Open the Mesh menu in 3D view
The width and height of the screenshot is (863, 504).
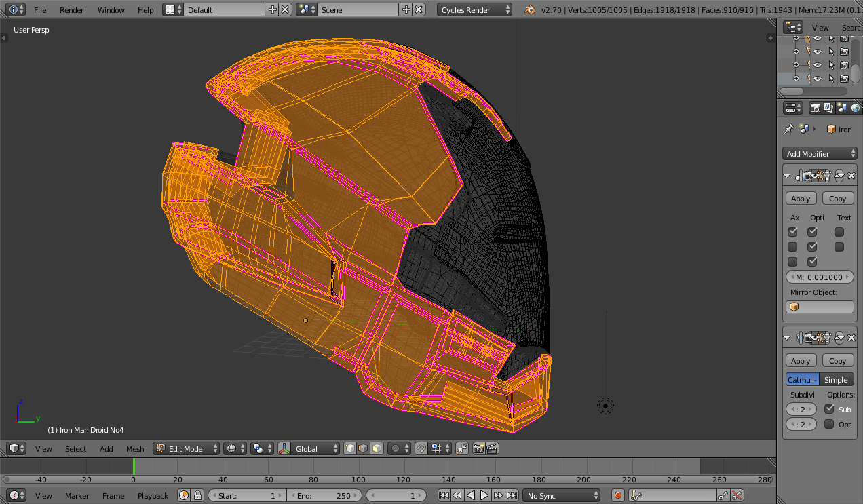click(x=135, y=448)
